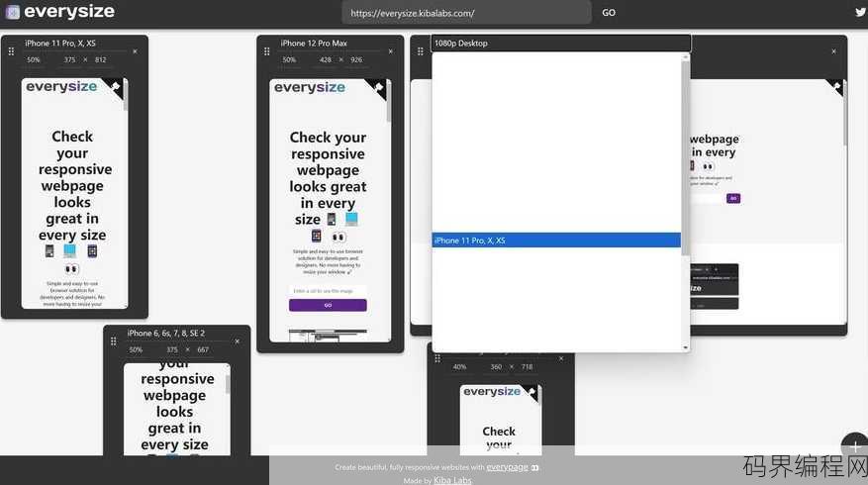
Task: Click the URL address input field
Action: coord(466,13)
